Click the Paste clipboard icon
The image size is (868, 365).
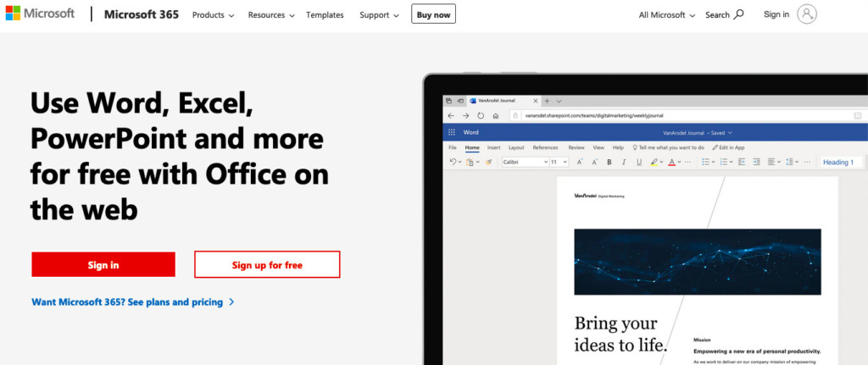[470, 162]
